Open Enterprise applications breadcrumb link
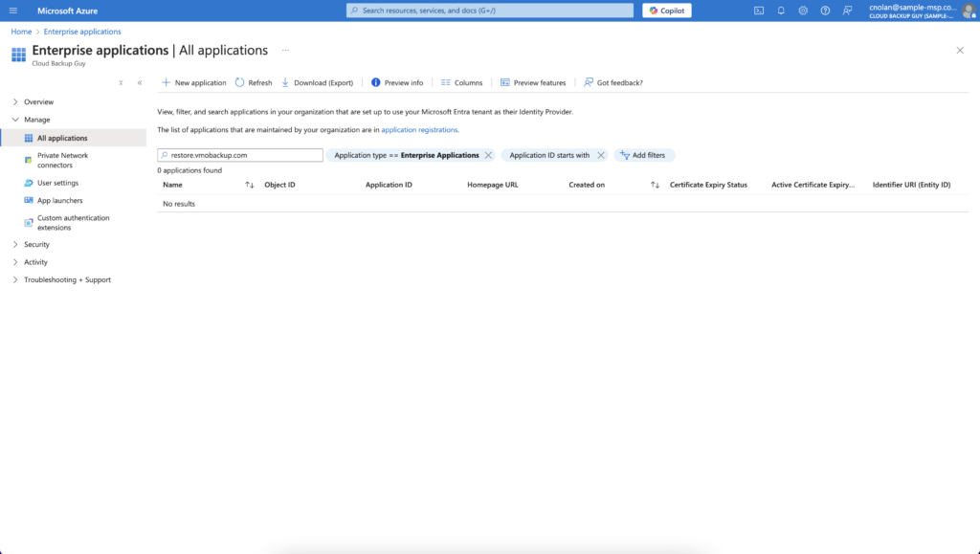 (82, 32)
